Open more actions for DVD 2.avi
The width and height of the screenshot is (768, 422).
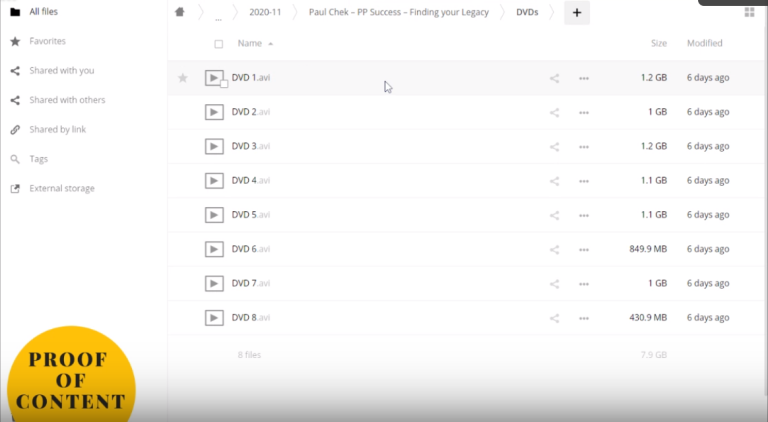[x=584, y=112]
